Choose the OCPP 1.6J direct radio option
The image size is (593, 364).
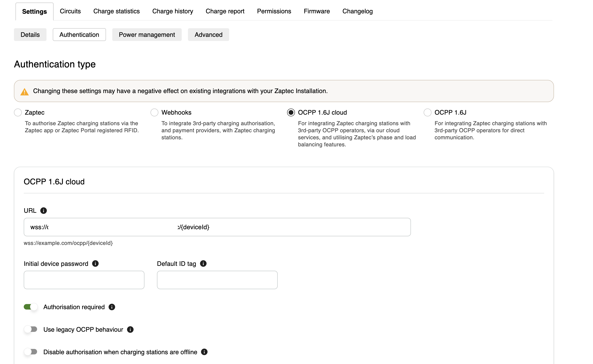(x=427, y=112)
